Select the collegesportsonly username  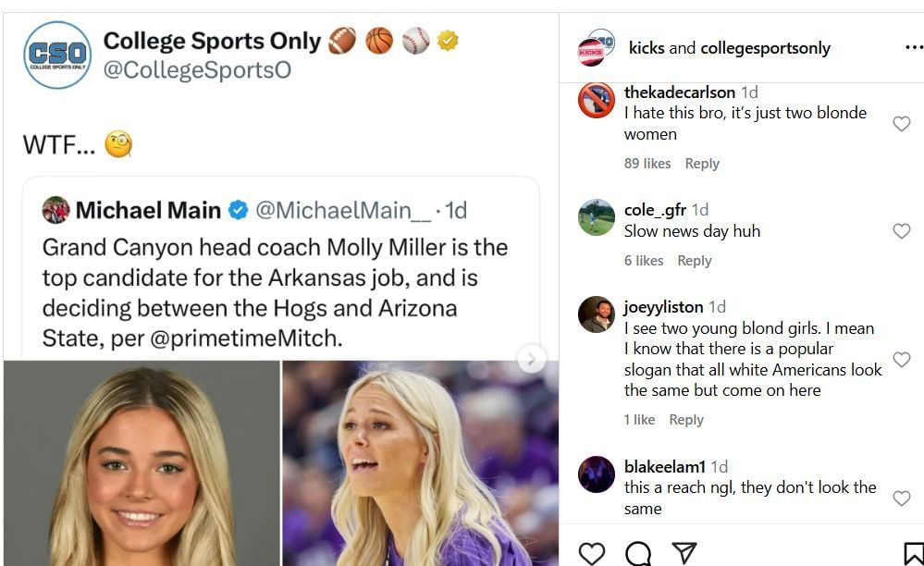(x=766, y=47)
